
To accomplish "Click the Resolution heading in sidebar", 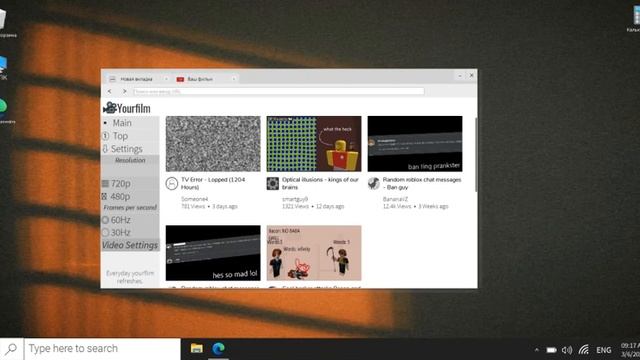I will 130,160.
